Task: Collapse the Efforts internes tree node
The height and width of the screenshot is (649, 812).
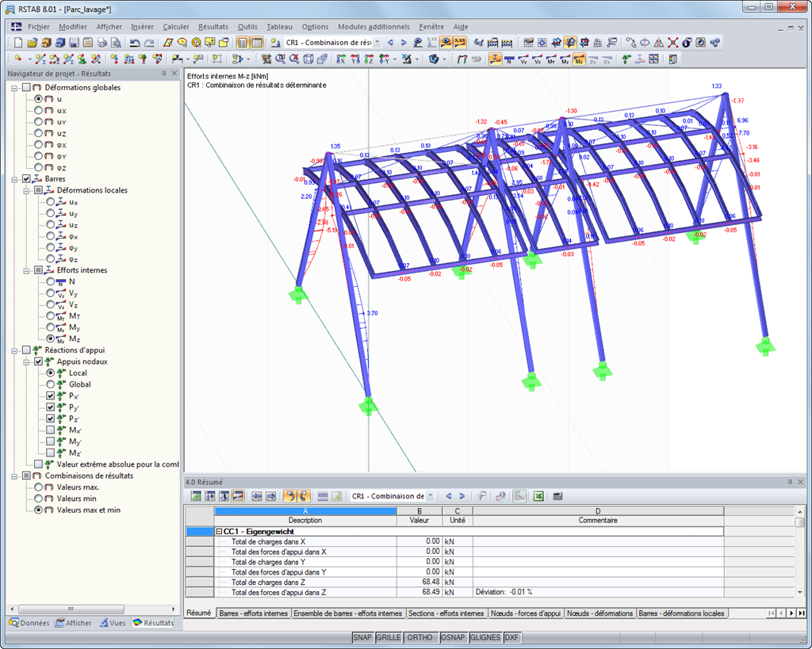Action: pos(26,270)
